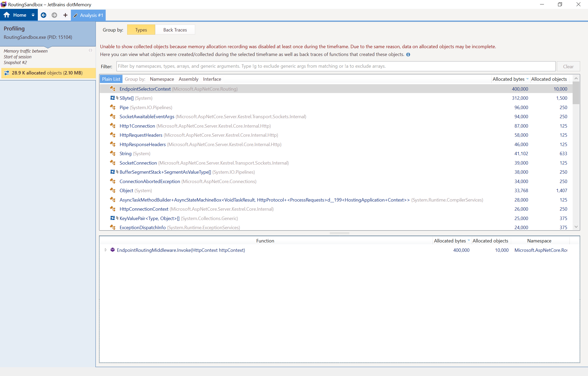Open the Home dropdown arrow
This screenshot has height=376, width=588.
[x=33, y=15]
